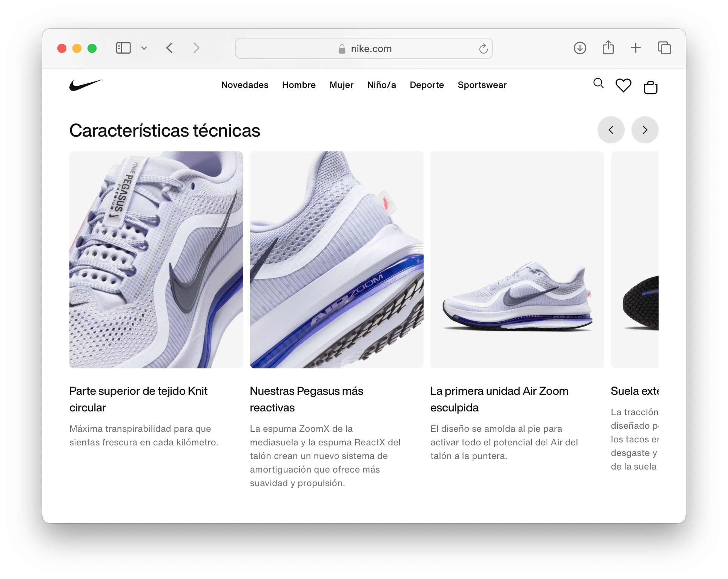The image size is (728, 579).
Task: Open the search magnifier icon
Action: pos(598,83)
